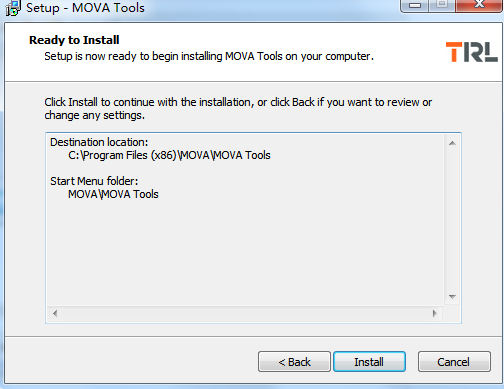Click the TRL logo
This screenshot has width=504, height=389.
pos(471,52)
